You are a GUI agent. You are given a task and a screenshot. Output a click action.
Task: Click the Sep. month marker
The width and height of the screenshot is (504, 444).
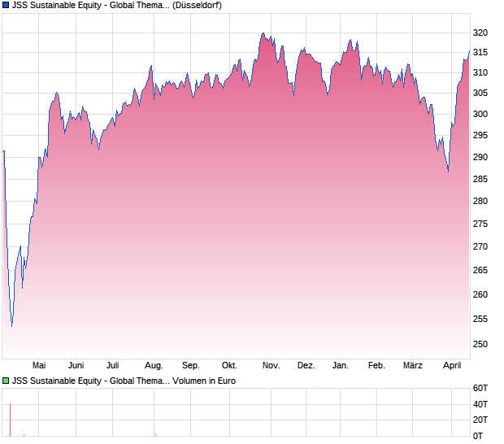point(191,365)
